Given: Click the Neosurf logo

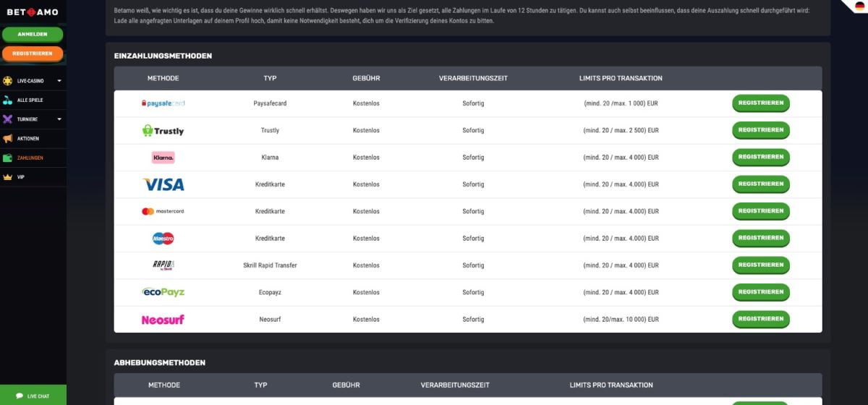Looking at the screenshot, I should pos(163,319).
